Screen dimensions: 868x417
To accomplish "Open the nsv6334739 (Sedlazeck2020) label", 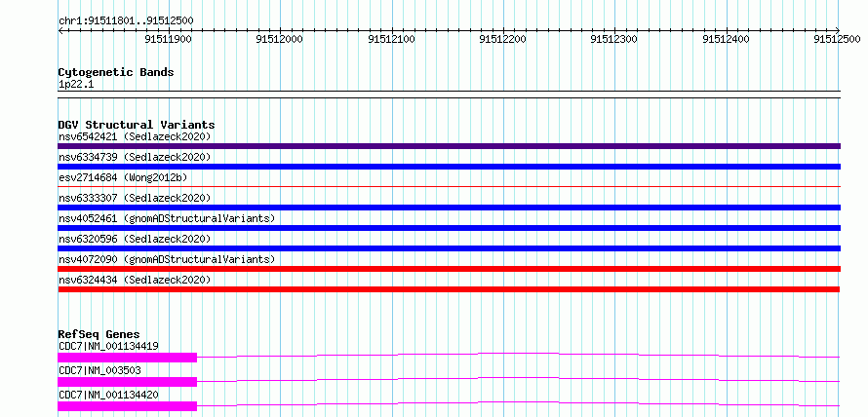I will click(135, 157).
